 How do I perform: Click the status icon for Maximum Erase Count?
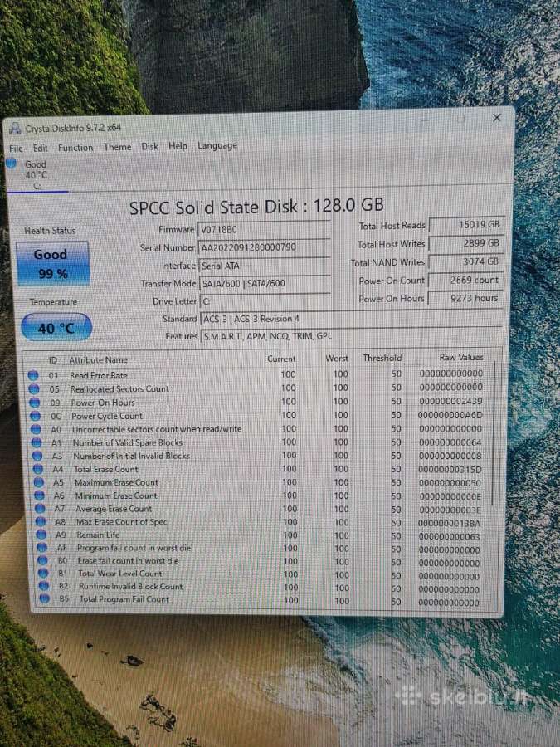click(x=39, y=482)
